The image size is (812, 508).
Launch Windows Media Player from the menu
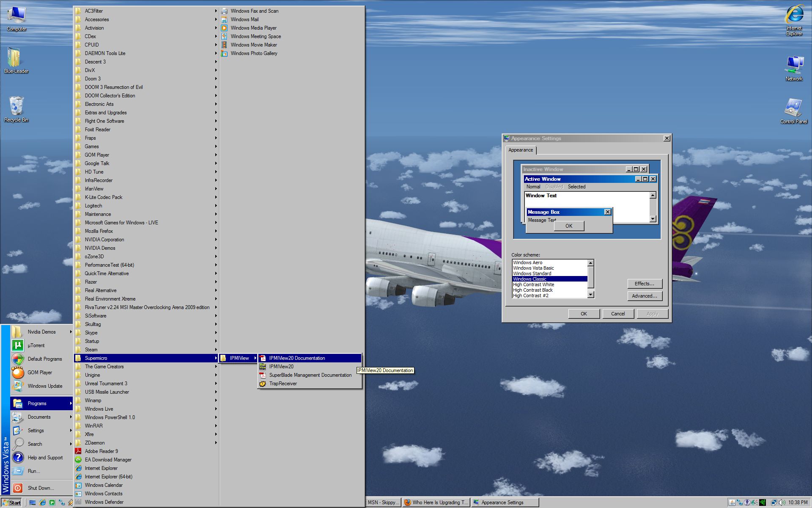(x=253, y=28)
